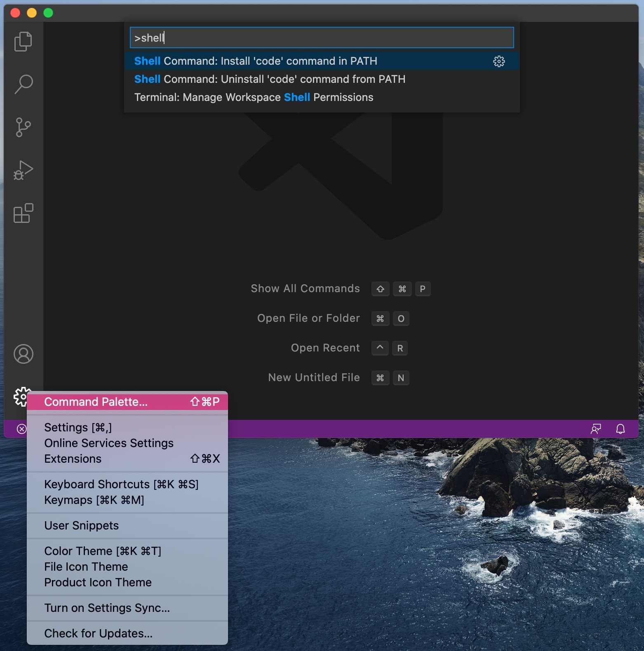Focus the command palette input field
This screenshot has height=651, width=644.
coord(322,37)
